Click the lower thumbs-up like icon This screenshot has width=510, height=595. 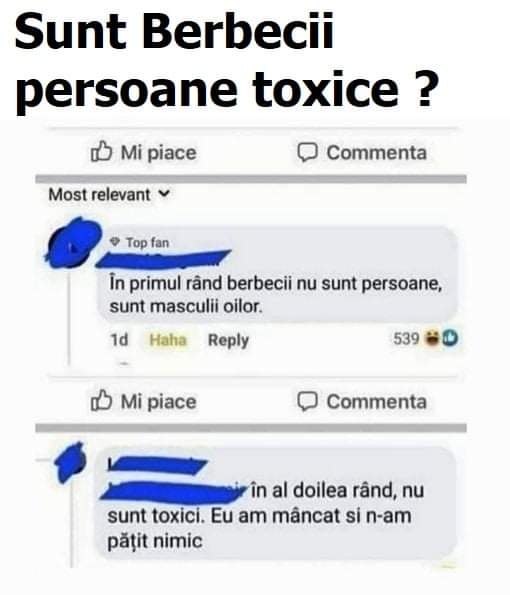coord(101,401)
